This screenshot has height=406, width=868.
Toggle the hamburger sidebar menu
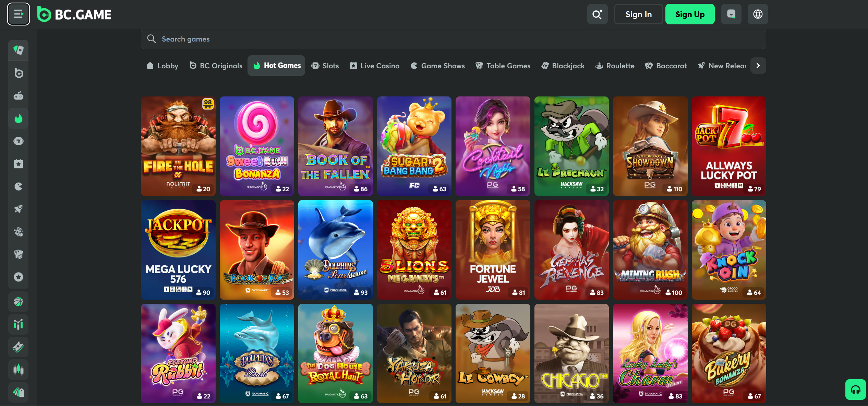(x=19, y=14)
